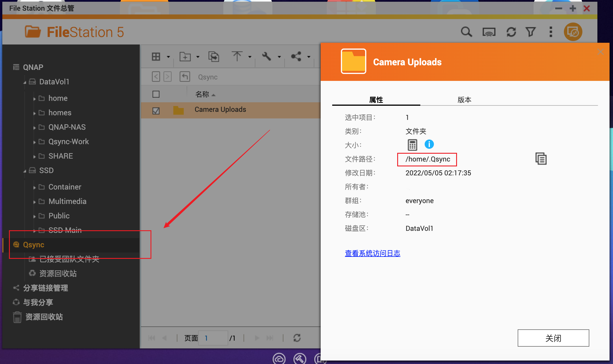Screen dimensions: 613x364
Task: Click the copy file path icon
Action: click(541, 159)
